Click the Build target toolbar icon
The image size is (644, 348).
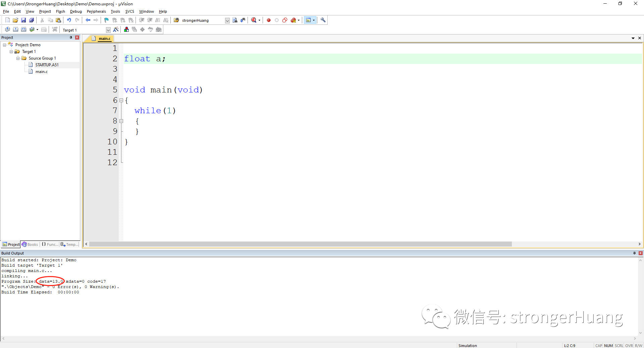click(15, 29)
